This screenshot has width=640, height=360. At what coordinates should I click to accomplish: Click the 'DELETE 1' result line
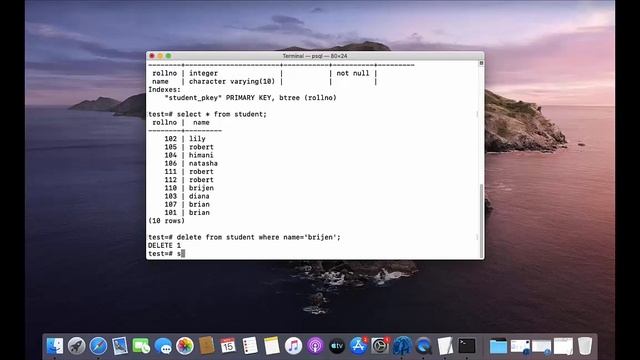[x=164, y=245]
